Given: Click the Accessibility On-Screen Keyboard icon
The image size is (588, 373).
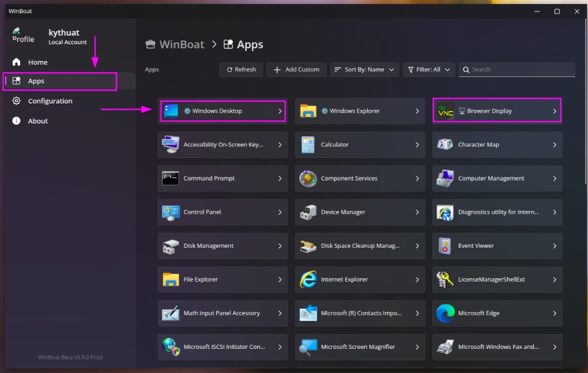Looking at the screenshot, I should click(x=170, y=144).
